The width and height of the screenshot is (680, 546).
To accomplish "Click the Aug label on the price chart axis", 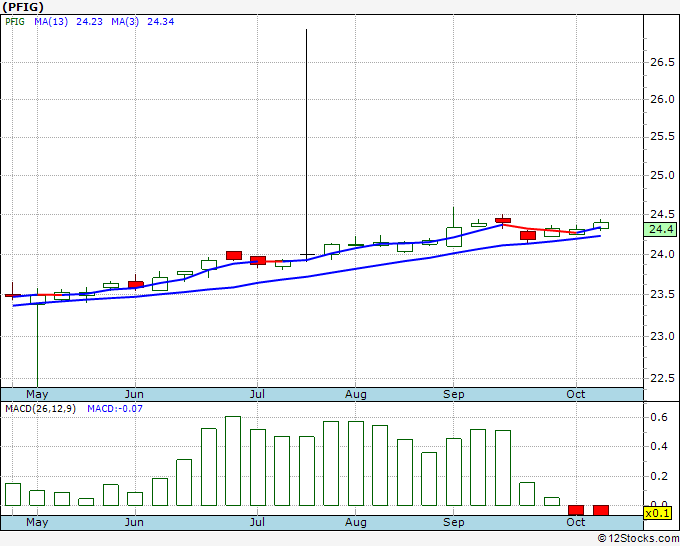I will tap(355, 394).
